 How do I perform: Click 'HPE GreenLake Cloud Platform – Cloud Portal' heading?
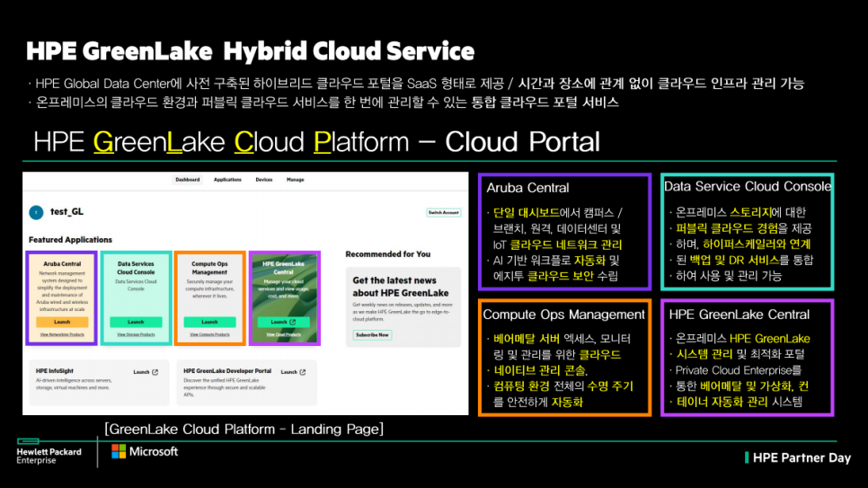tap(316, 142)
